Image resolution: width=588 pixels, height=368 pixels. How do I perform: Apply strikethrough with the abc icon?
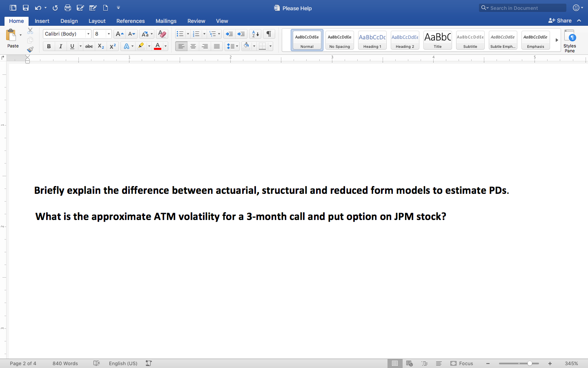click(89, 46)
